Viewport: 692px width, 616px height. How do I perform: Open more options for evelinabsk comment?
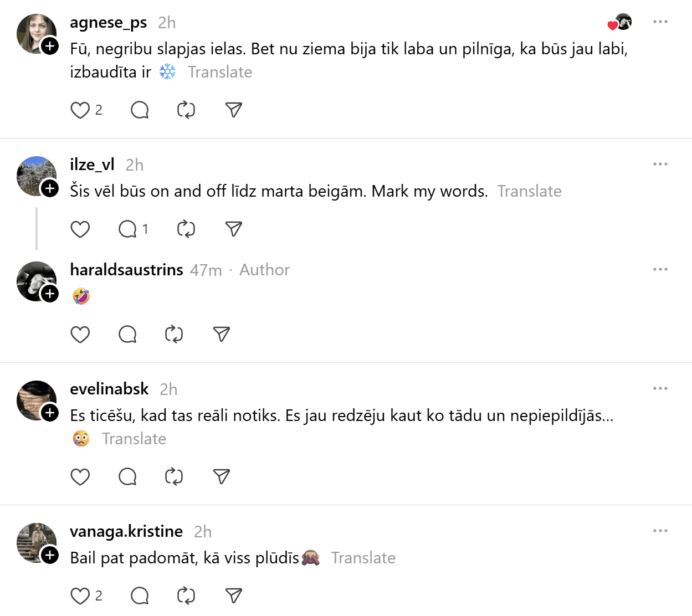pyautogui.click(x=660, y=389)
